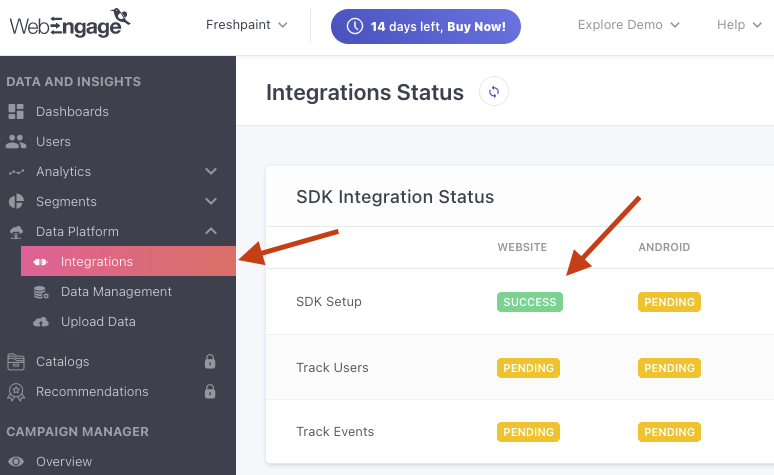Viewport: 774px width, 475px height.
Task: Click the Users people icon
Action: point(16,141)
